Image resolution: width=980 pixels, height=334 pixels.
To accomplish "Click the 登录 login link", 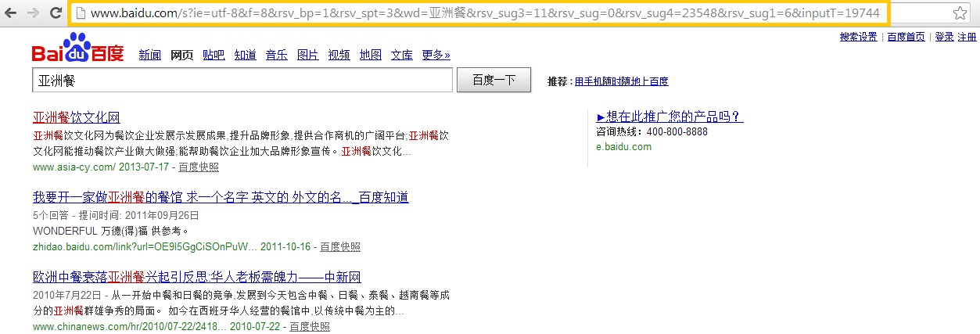I will [944, 37].
